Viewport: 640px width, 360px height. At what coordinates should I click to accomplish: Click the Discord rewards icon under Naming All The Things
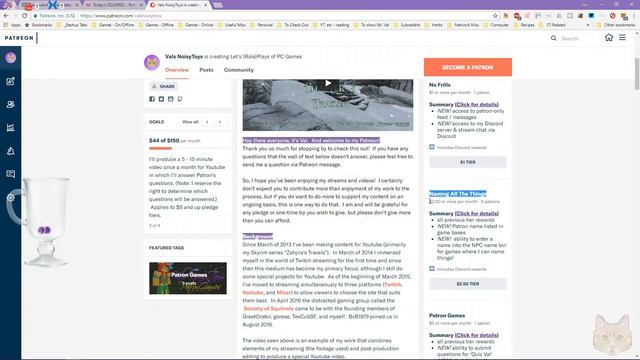pos(432,269)
